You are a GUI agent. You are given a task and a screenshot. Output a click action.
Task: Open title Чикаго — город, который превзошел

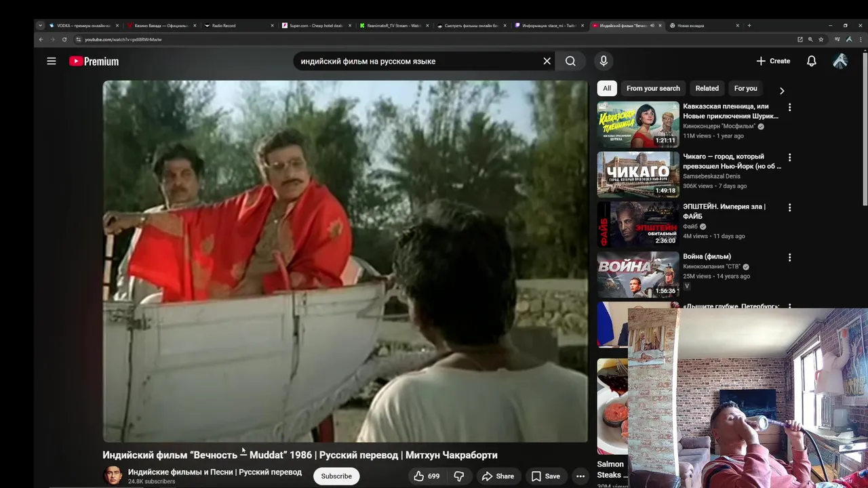coord(732,161)
